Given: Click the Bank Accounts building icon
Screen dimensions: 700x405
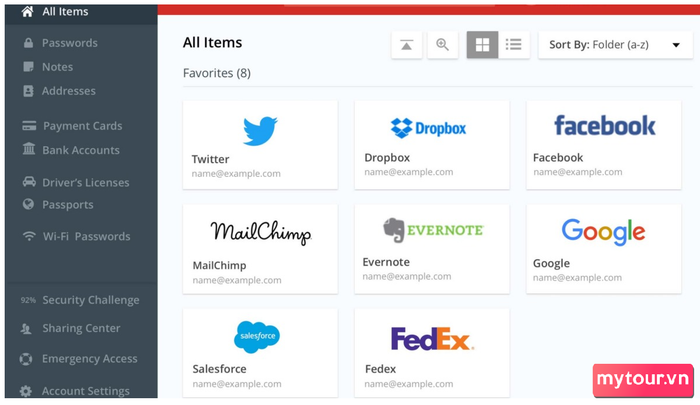Looking at the screenshot, I should (29, 149).
